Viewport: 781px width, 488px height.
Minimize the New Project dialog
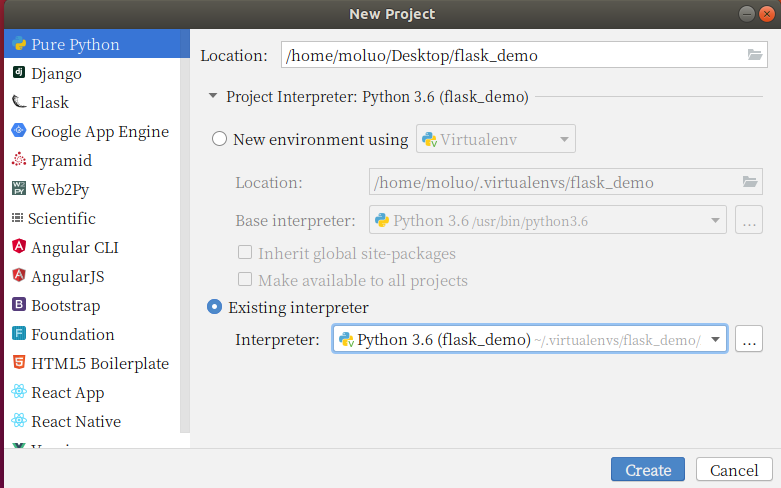[746, 14]
